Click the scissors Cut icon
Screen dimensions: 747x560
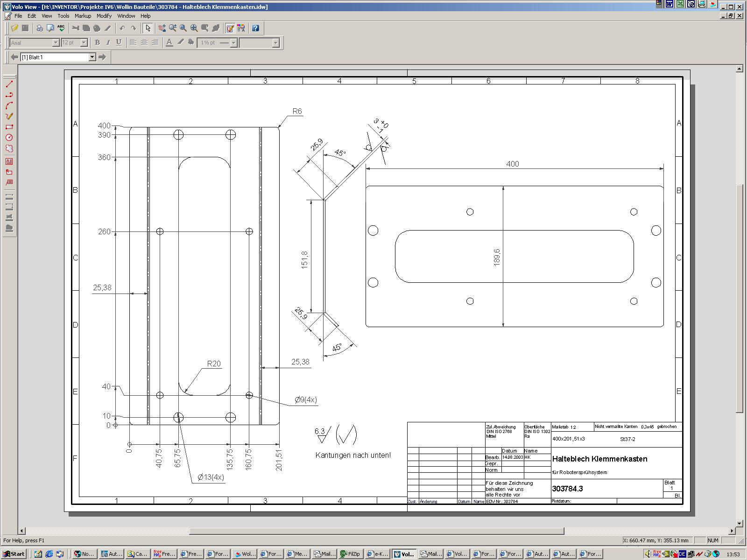76,28
